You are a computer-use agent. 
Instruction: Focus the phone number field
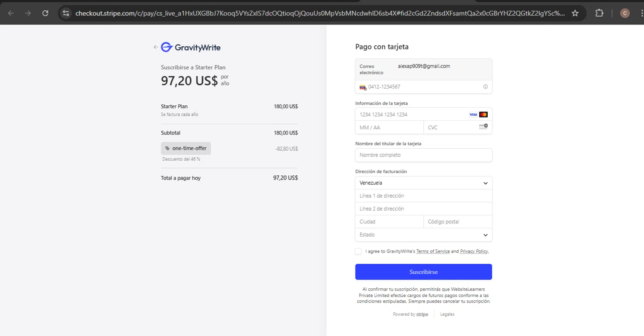click(424, 87)
